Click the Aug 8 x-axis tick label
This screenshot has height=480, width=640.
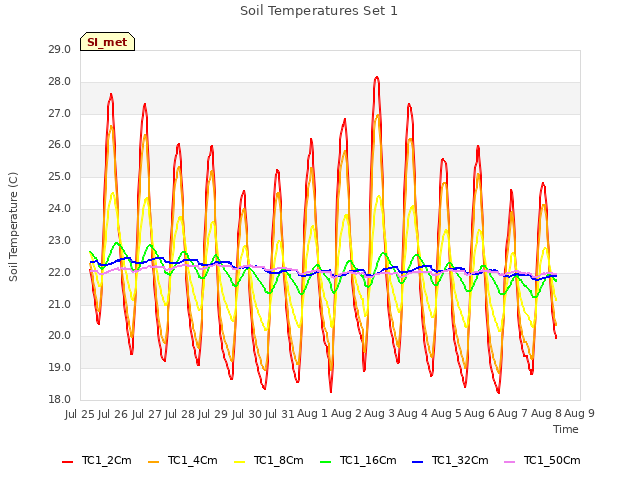pos(546,413)
